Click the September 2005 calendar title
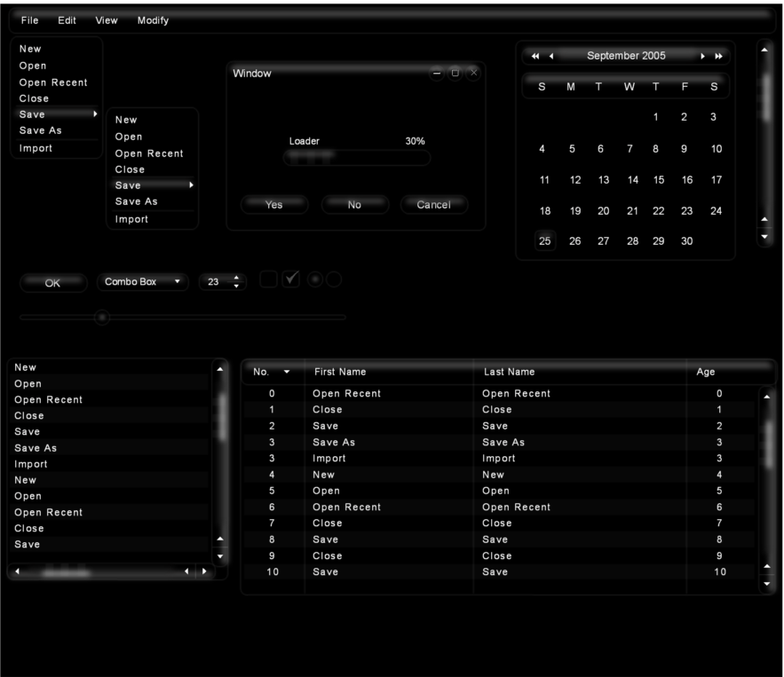This screenshot has height=677, width=784. (x=626, y=56)
